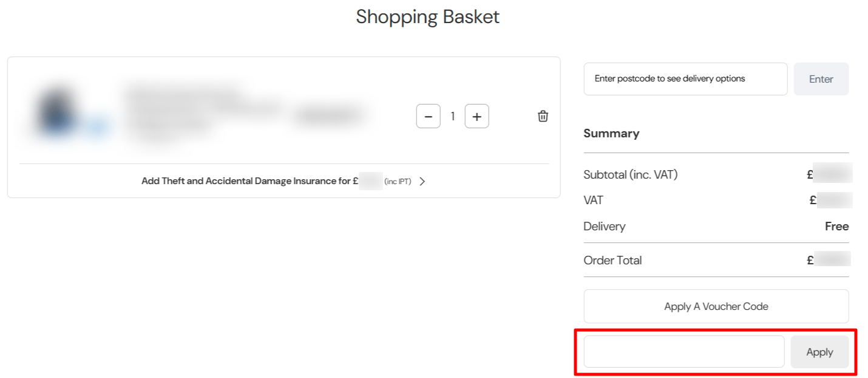Select the quantity value 1
The image size is (868, 378).
(452, 116)
